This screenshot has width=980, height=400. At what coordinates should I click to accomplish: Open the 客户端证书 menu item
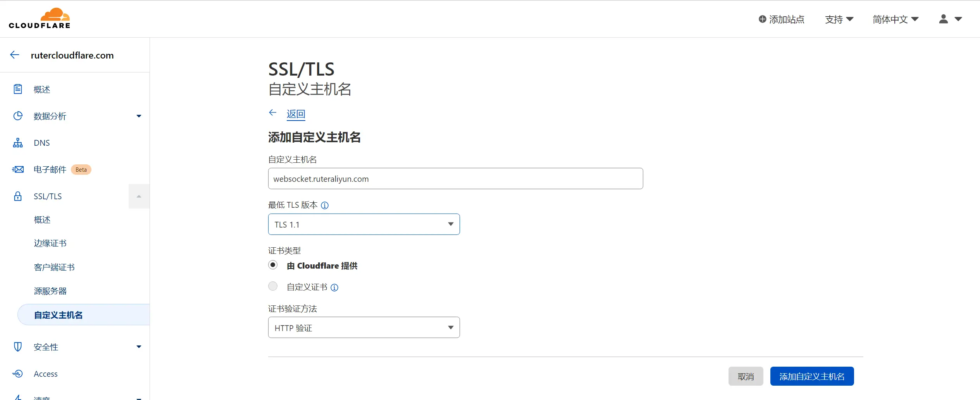point(54,267)
